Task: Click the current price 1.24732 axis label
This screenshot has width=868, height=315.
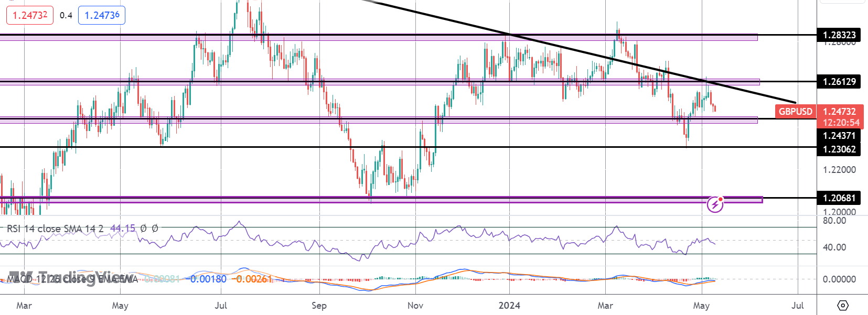Action: pyautogui.click(x=840, y=111)
